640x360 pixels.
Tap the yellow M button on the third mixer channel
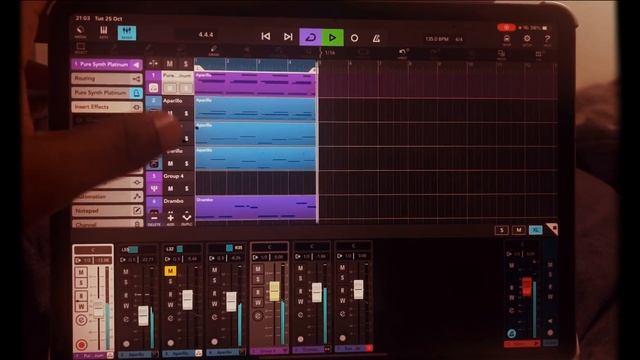pyautogui.click(x=170, y=271)
